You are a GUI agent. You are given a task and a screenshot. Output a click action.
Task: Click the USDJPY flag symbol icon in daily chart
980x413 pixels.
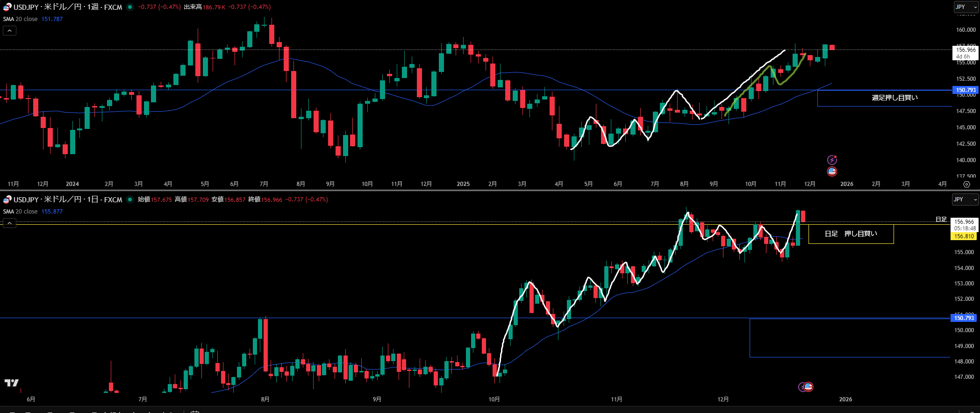[7, 199]
